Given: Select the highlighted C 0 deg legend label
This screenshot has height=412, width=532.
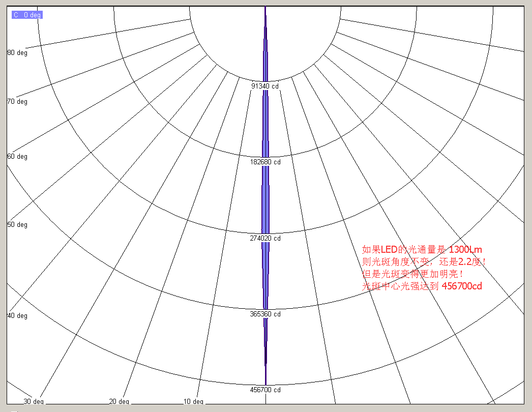Looking at the screenshot, I should point(26,14).
